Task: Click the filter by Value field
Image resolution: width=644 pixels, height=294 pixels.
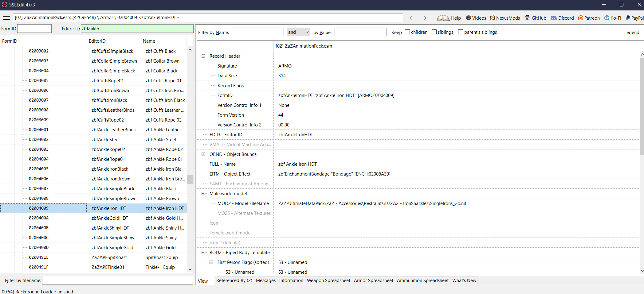Action: pos(360,32)
